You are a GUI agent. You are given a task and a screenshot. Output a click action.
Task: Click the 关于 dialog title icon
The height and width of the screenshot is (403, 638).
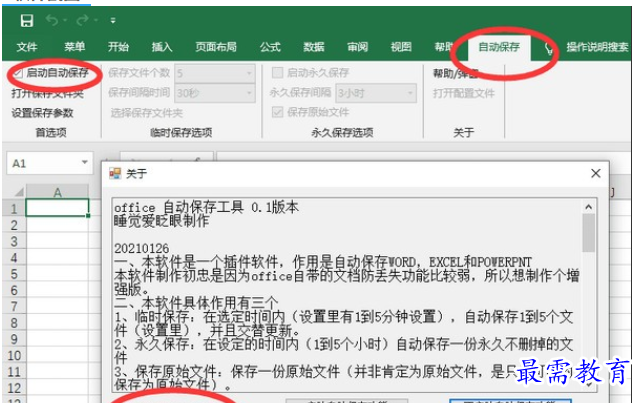(x=115, y=173)
